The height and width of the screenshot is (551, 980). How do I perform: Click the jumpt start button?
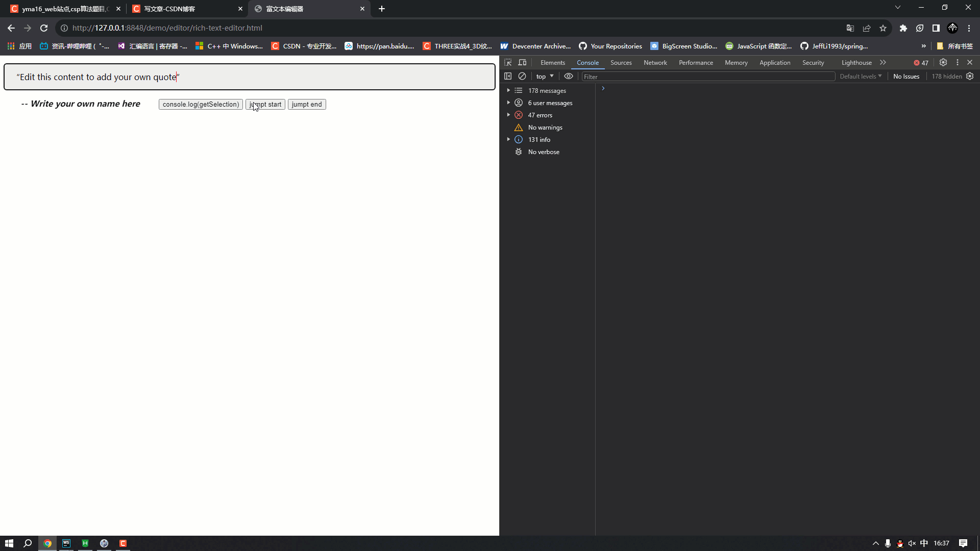click(265, 104)
